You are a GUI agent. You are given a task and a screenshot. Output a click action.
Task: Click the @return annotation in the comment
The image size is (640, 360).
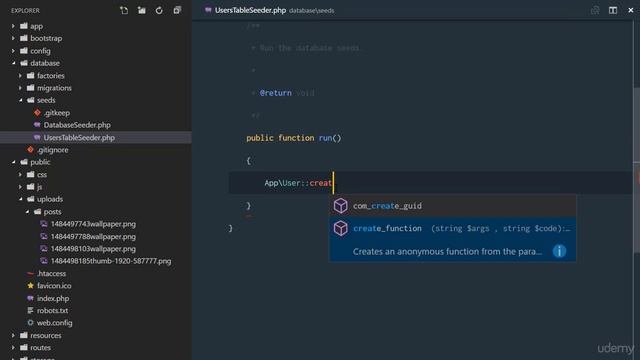276,93
